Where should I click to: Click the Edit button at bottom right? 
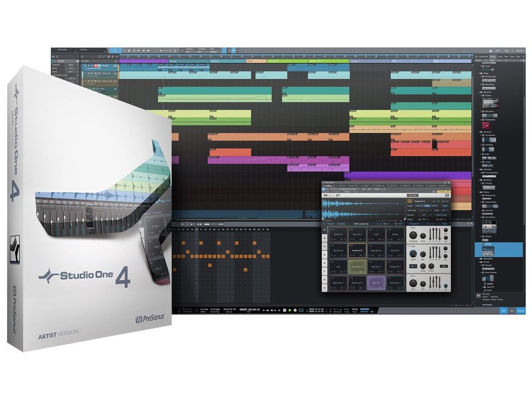coord(503,311)
